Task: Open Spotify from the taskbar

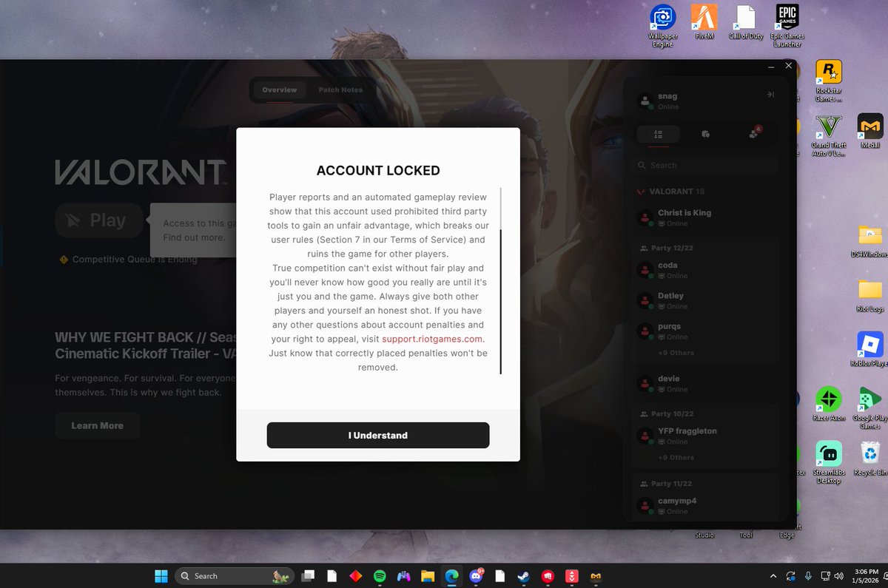Action: 380,575
